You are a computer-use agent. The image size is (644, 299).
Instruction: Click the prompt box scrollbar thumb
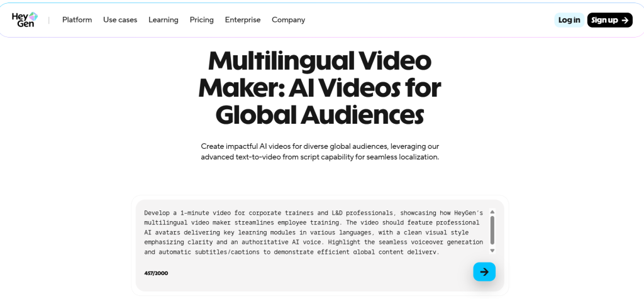492,231
